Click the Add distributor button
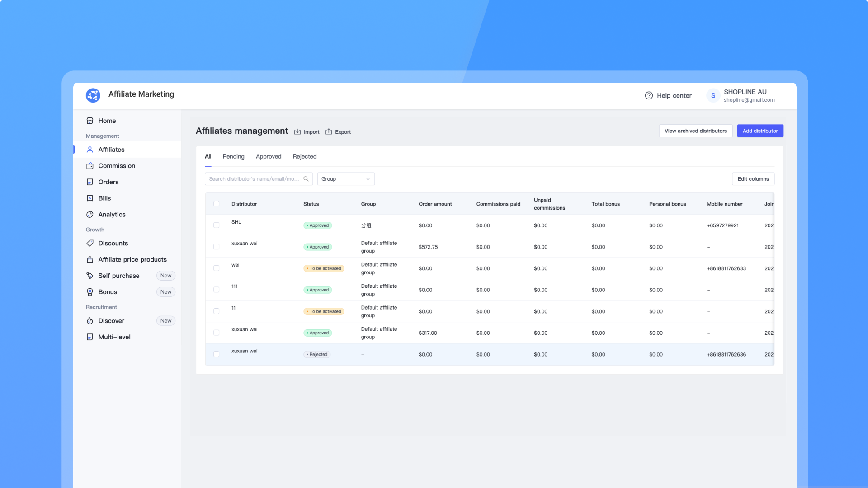 [760, 131]
